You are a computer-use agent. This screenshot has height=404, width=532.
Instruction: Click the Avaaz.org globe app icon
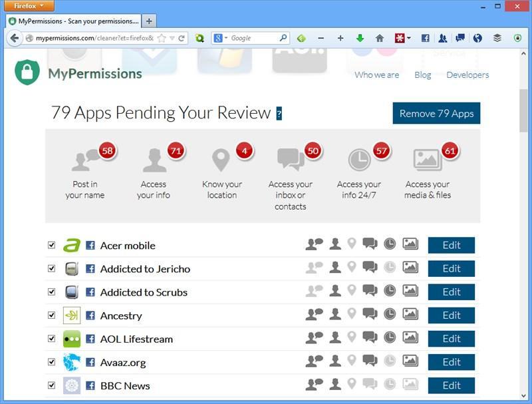coord(72,362)
